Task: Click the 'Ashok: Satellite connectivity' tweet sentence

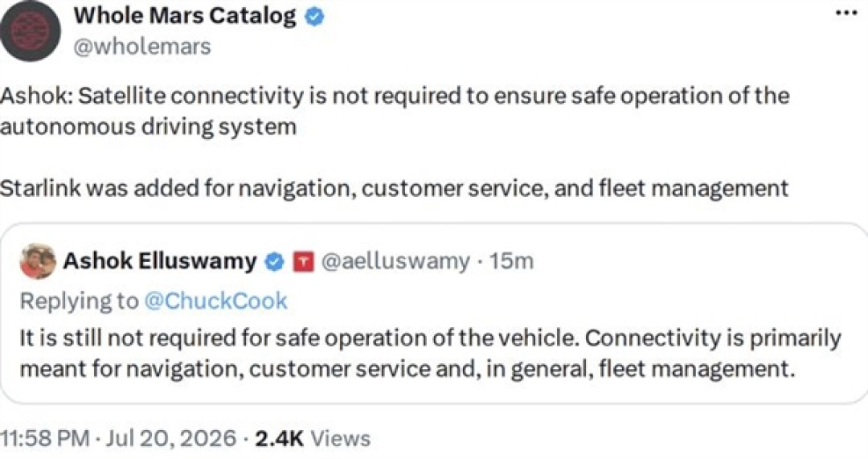Action: click(x=395, y=111)
